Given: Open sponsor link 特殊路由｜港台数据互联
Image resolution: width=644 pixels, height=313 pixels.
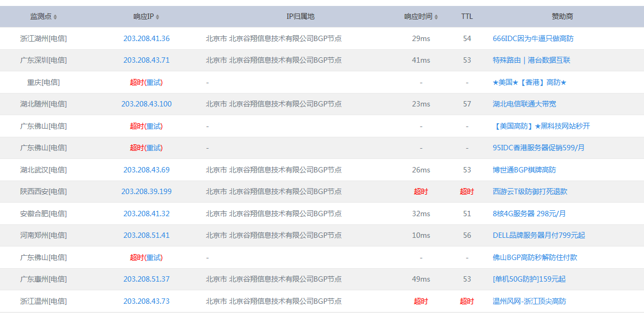Looking at the screenshot, I should point(531,61).
